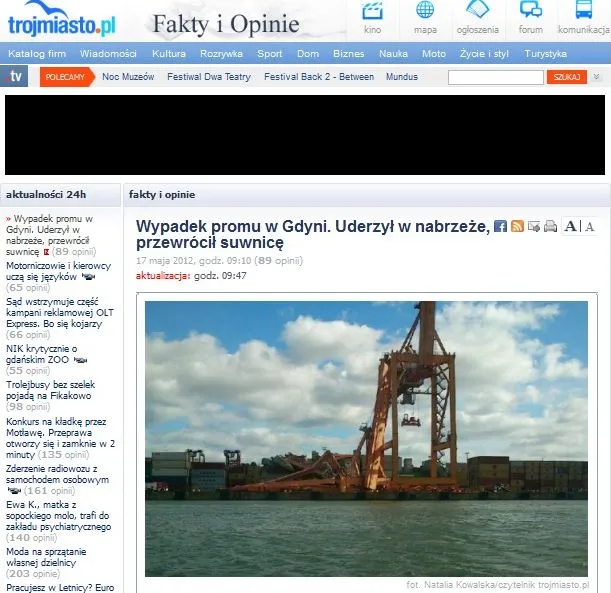Send article by email icon
611x593 pixels.
tap(533, 227)
